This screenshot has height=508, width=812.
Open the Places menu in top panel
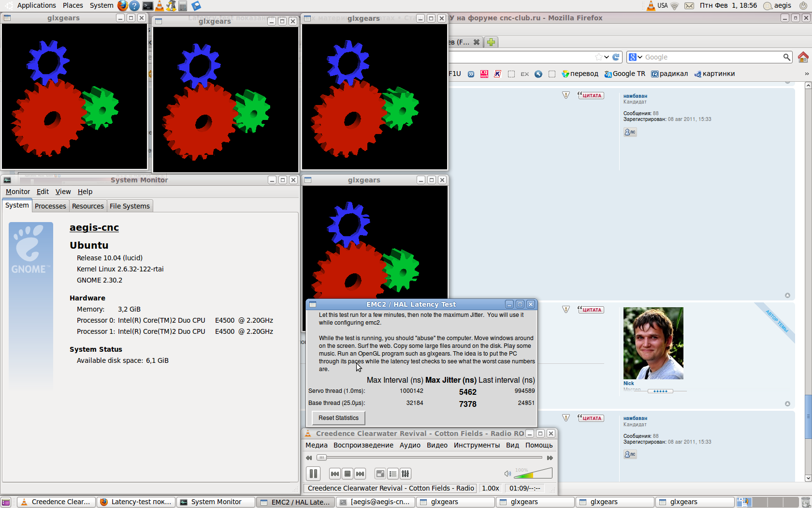click(73, 6)
